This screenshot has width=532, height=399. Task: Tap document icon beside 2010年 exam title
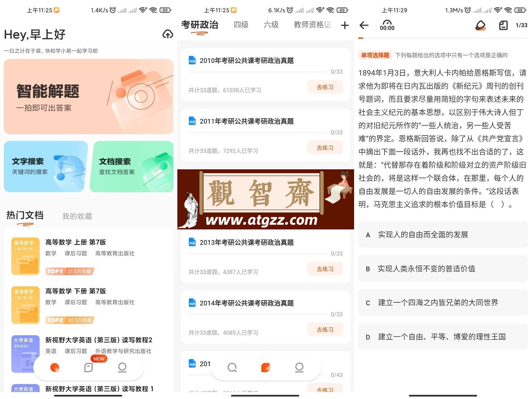coord(192,60)
